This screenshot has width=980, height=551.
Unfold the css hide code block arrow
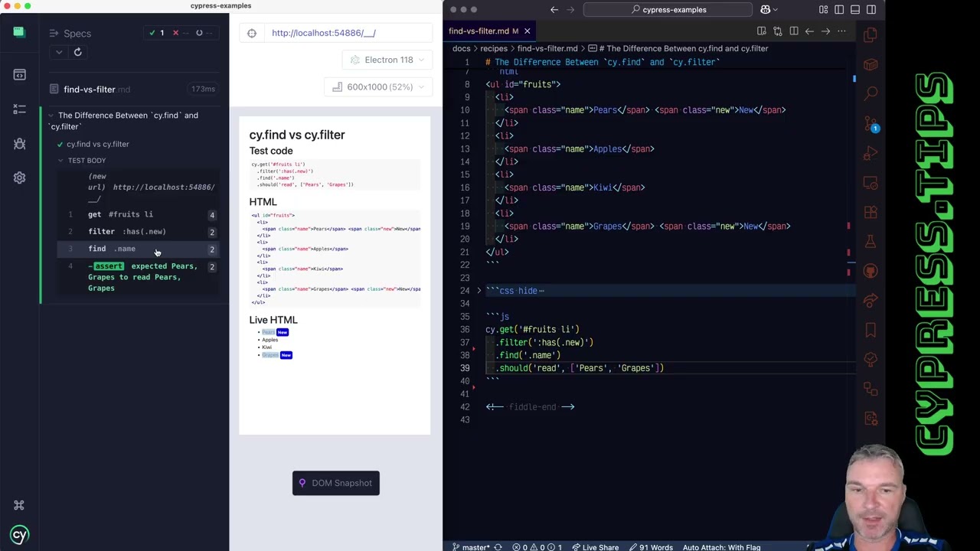tap(479, 291)
